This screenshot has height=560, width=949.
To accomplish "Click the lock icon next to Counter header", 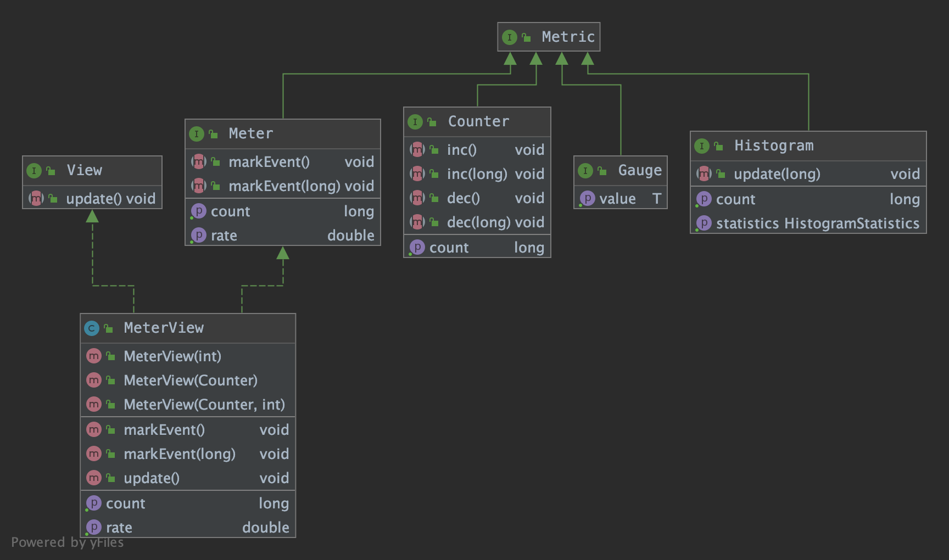I will tap(433, 121).
